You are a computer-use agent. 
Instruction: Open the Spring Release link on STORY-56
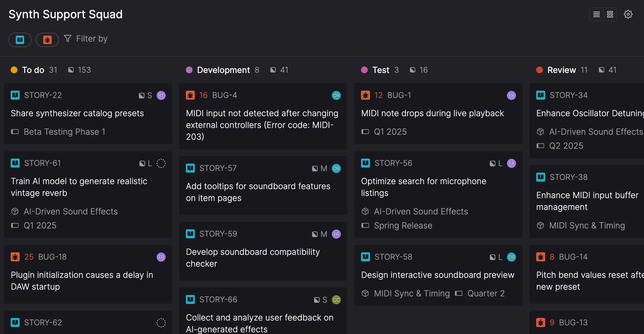pos(403,225)
